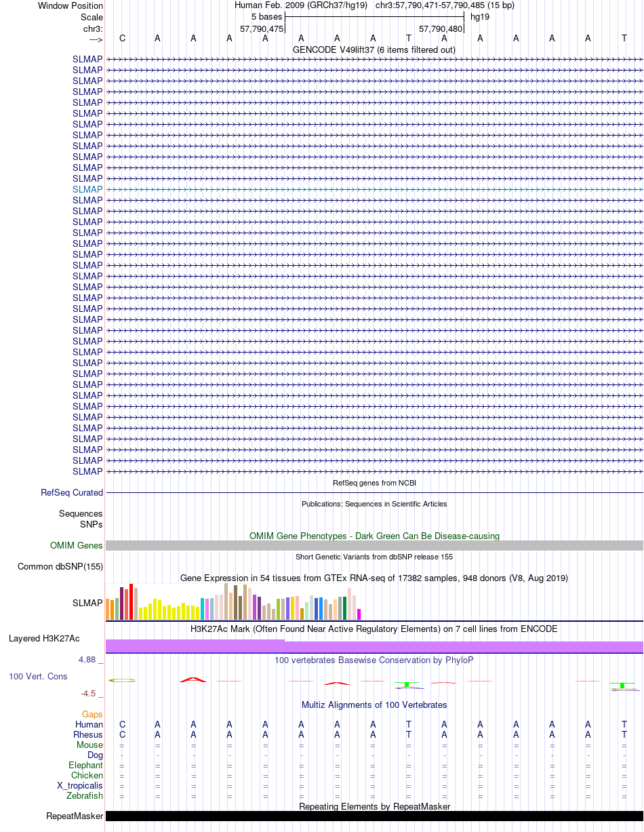
Task: Click the purple Layered H3K27Ac signal bar
Action: point(374,646)
